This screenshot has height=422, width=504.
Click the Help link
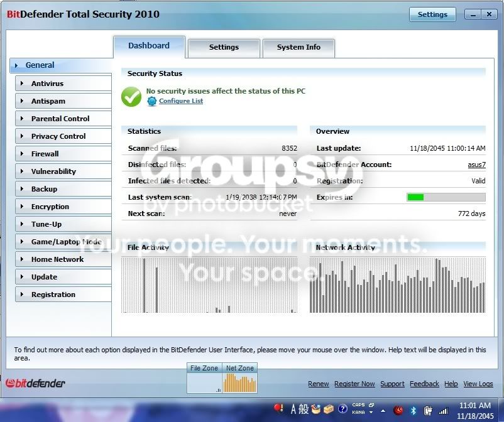point(451,384)
